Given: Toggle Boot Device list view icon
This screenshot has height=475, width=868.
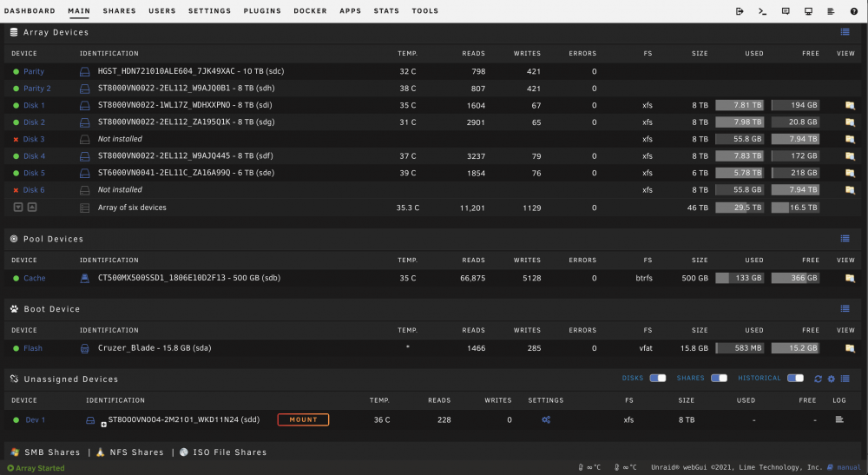Looking at the screenshot, I should point(845,309).
